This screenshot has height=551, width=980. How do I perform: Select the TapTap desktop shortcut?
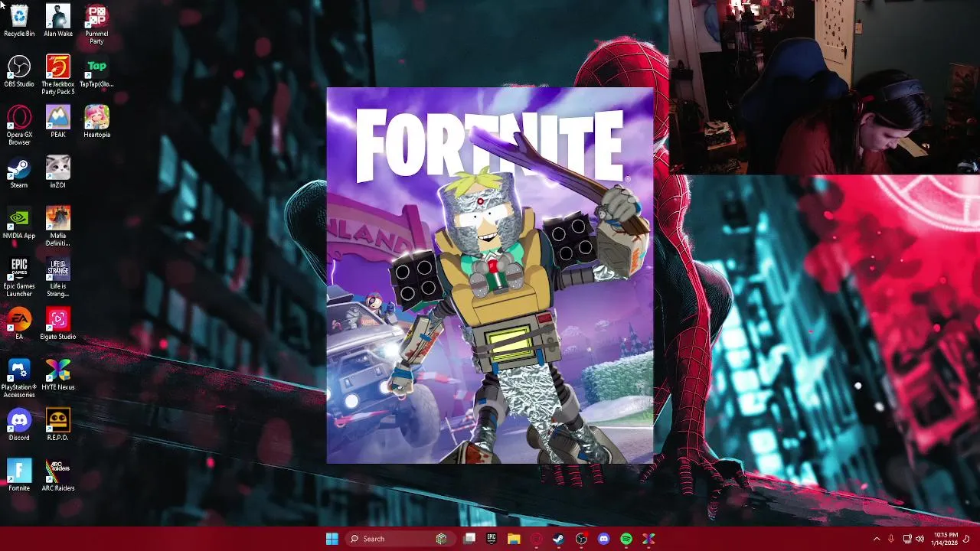[96, 71]
